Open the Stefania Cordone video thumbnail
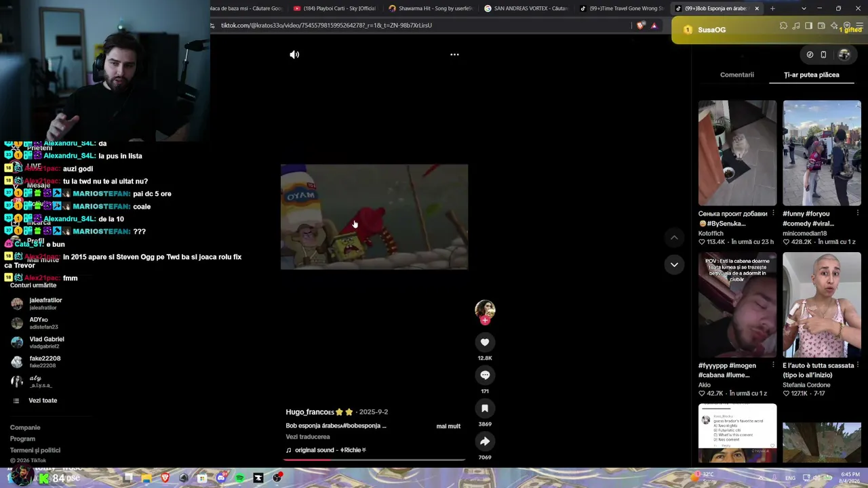This screenshot has width=868, height=488. tap(822, 305)
